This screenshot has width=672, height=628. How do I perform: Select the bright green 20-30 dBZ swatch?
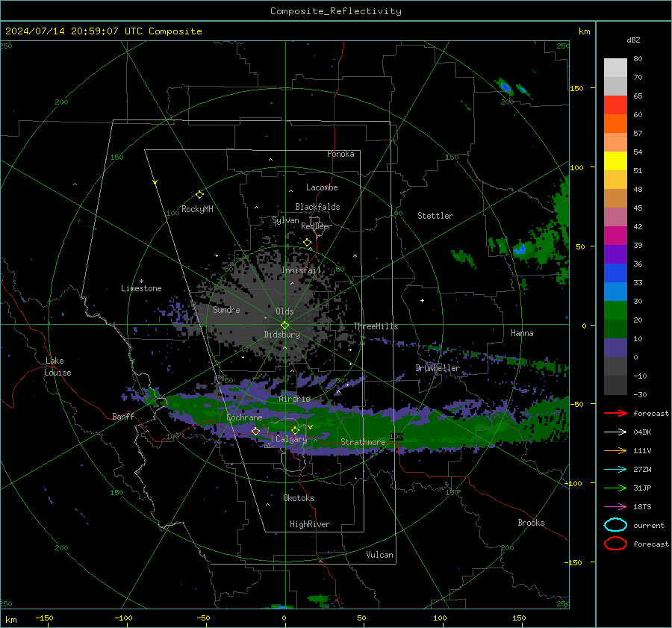coord(615,311)
